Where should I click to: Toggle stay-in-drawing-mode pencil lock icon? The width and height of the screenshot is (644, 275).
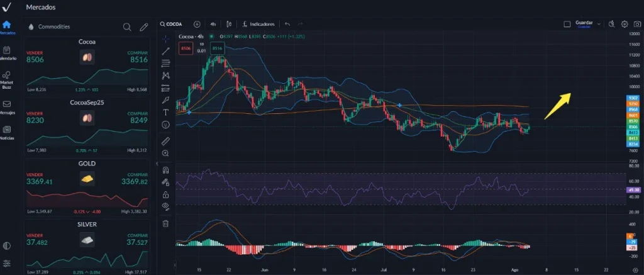pos(165,182)
